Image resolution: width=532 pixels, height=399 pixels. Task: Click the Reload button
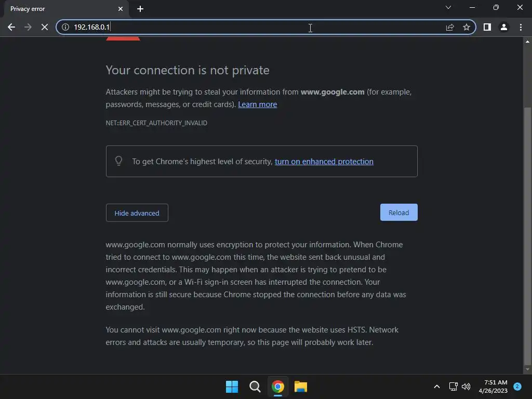(398, 212)
